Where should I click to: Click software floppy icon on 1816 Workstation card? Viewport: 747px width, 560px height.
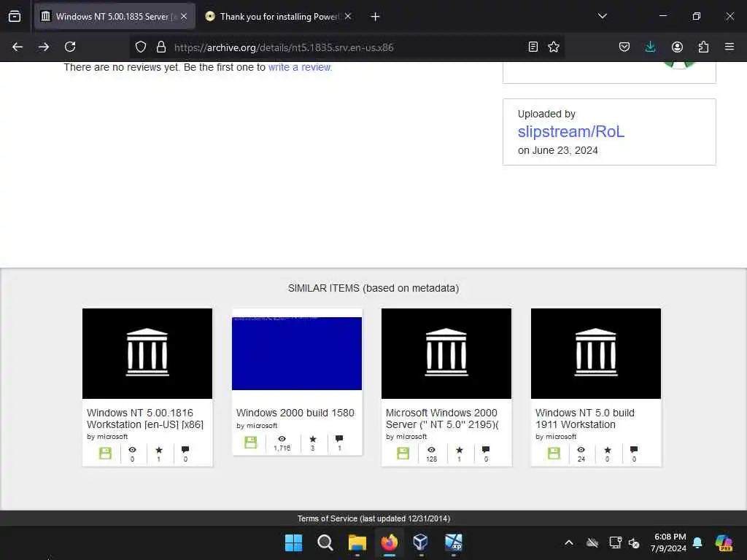(105, 453)
